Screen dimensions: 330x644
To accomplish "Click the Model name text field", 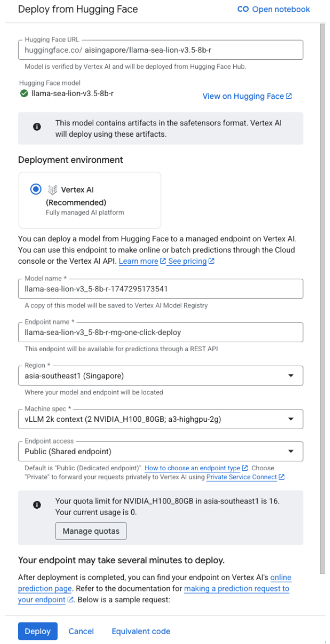I will coord(160,289).
